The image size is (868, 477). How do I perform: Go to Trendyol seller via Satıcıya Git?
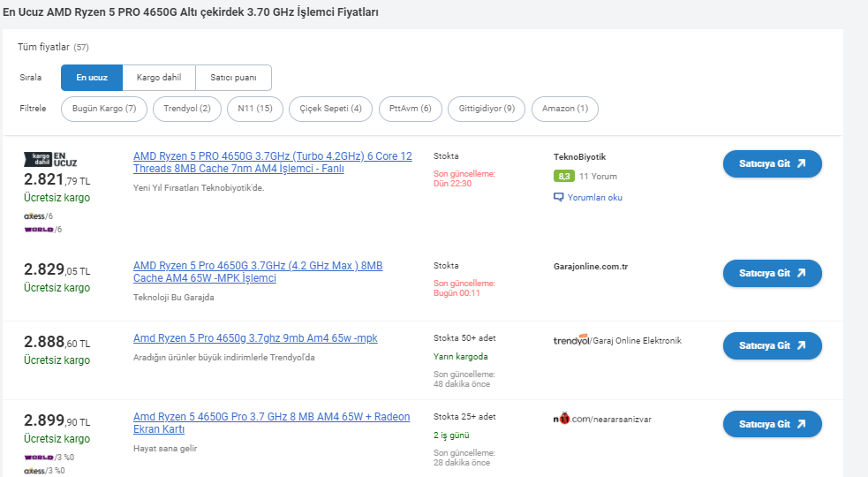pyautogui.click(x=773, y=345)
